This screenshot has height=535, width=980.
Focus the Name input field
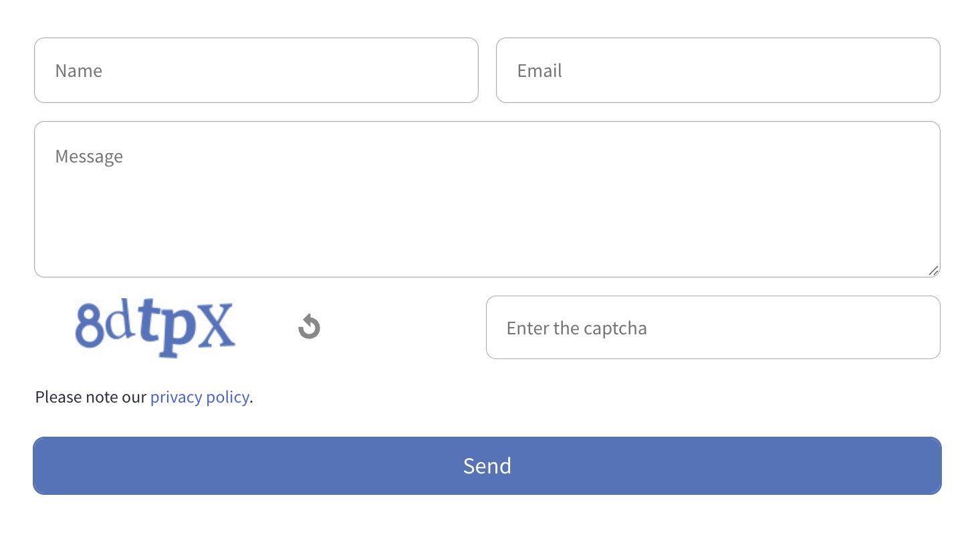pyautogui.click(x=256, y=70)
